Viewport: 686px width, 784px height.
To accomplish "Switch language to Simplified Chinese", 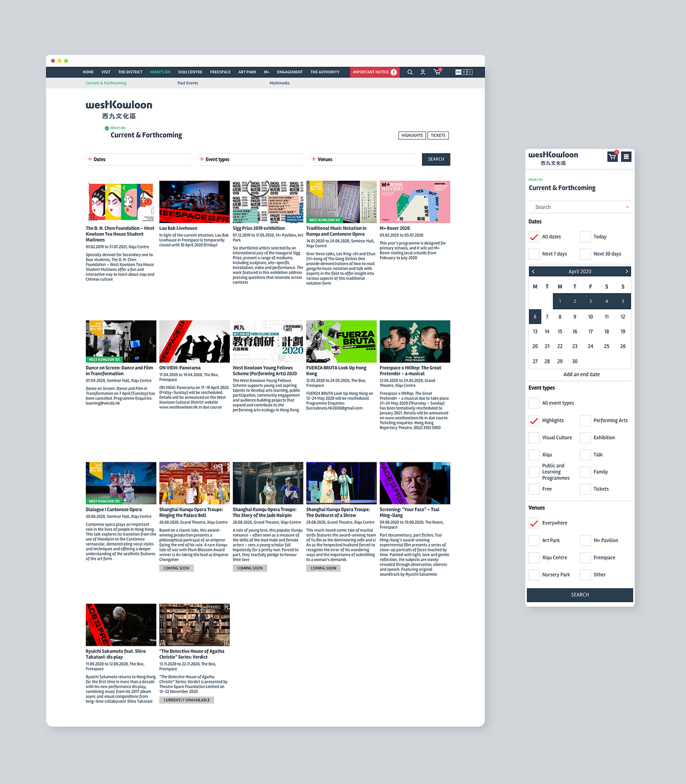I will click(x=470, y=72).
